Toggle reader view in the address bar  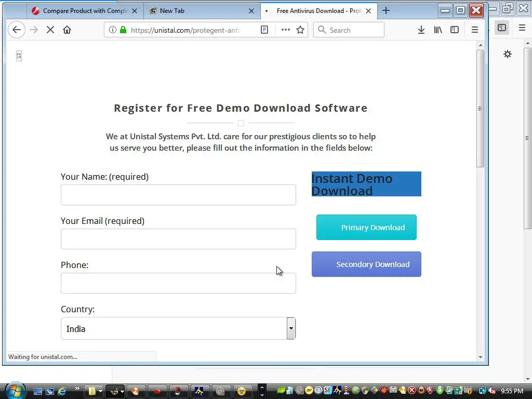264,30
